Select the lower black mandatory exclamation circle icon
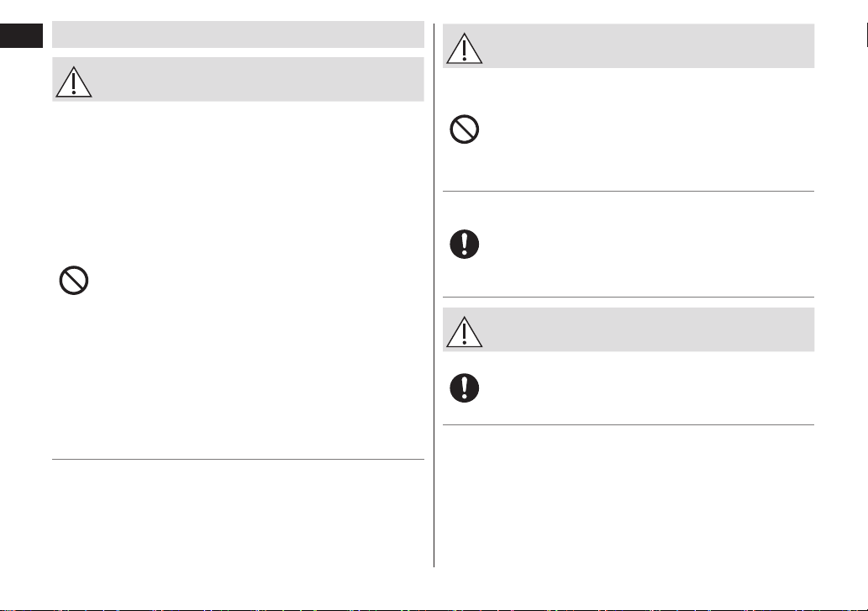Screen dimensions: 868x611 click(465, 388)
